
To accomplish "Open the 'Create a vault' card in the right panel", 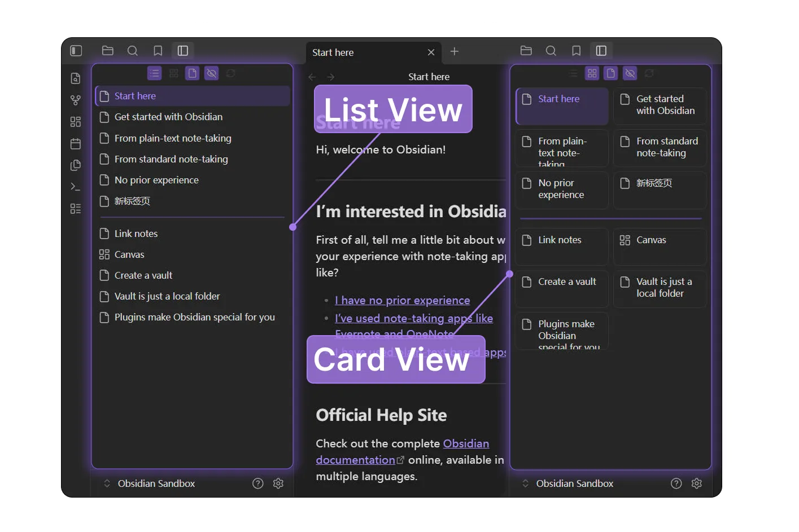I will tap(562, 289).
